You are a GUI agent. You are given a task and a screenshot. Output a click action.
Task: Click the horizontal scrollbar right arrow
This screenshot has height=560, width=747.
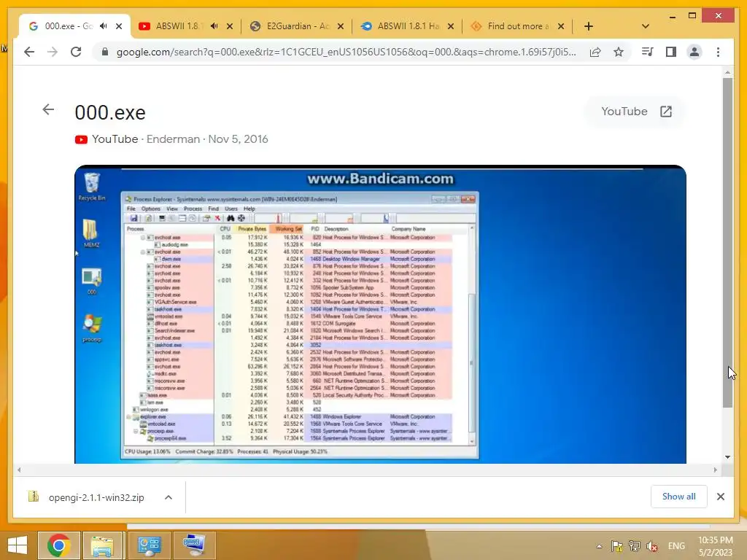pyautogui.click(x=715, y=470)
